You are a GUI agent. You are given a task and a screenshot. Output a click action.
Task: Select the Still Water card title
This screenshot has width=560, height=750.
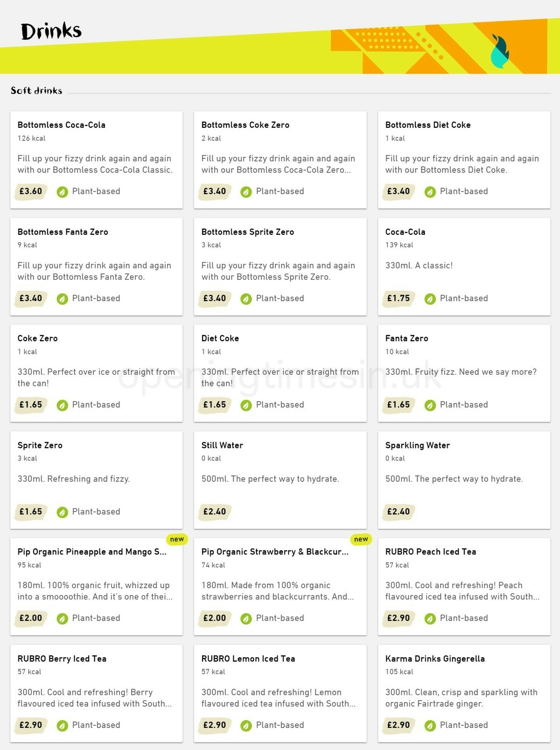222,445
